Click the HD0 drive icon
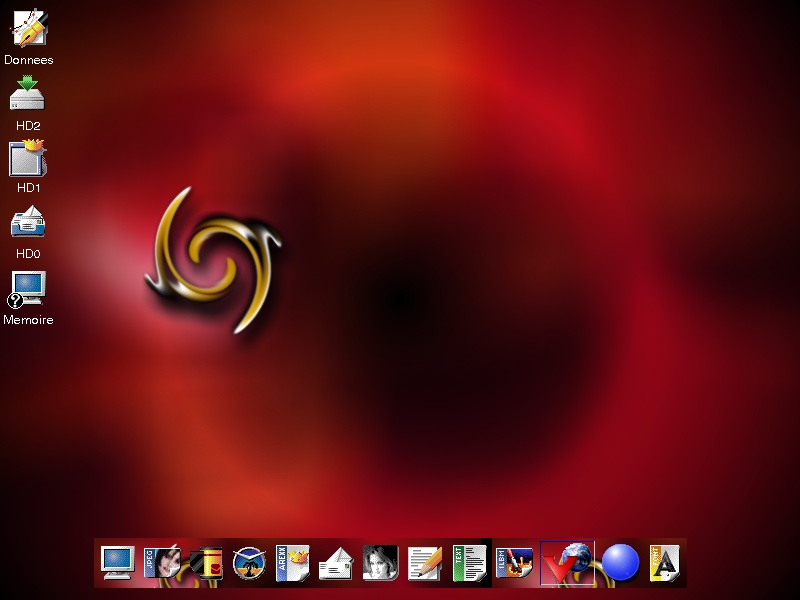Viewport: 800px width, 600px height. coord(28,222)
